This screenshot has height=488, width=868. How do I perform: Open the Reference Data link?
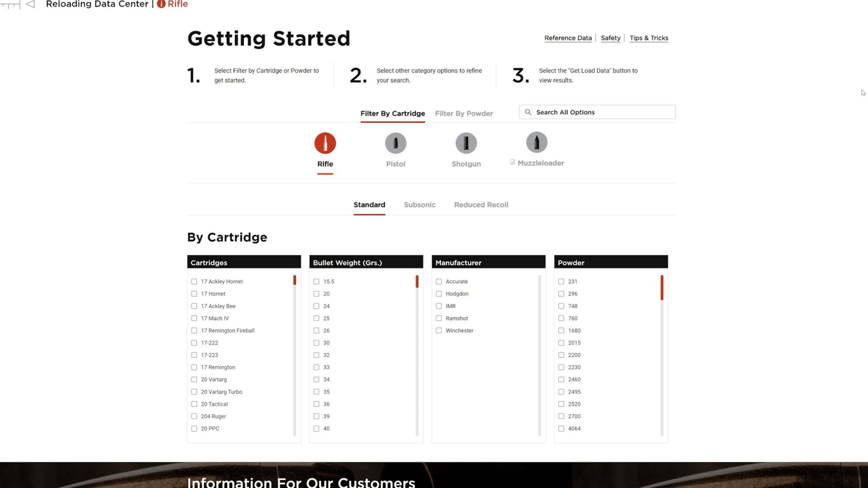point(568,38)
